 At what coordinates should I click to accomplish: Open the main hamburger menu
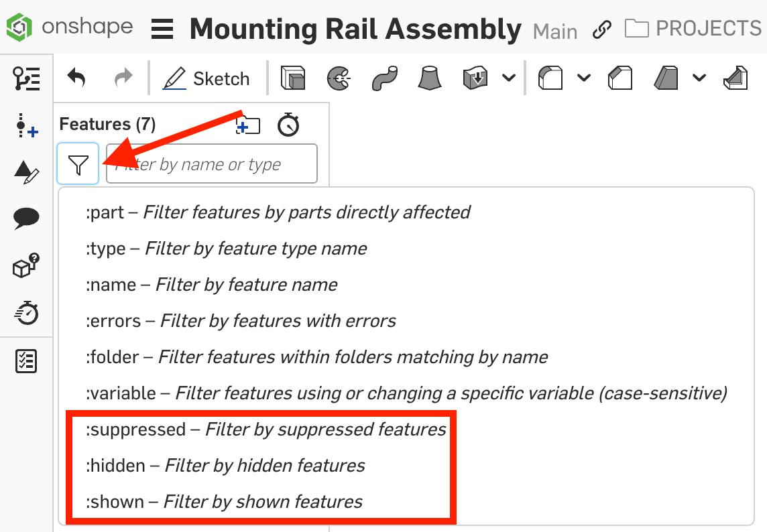tap(162, 29)
